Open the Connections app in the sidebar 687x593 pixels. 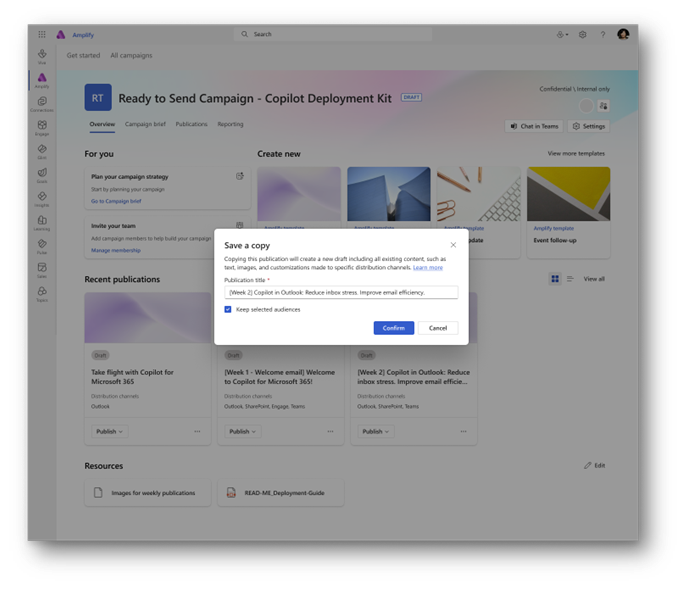click(x=42, y=102)
